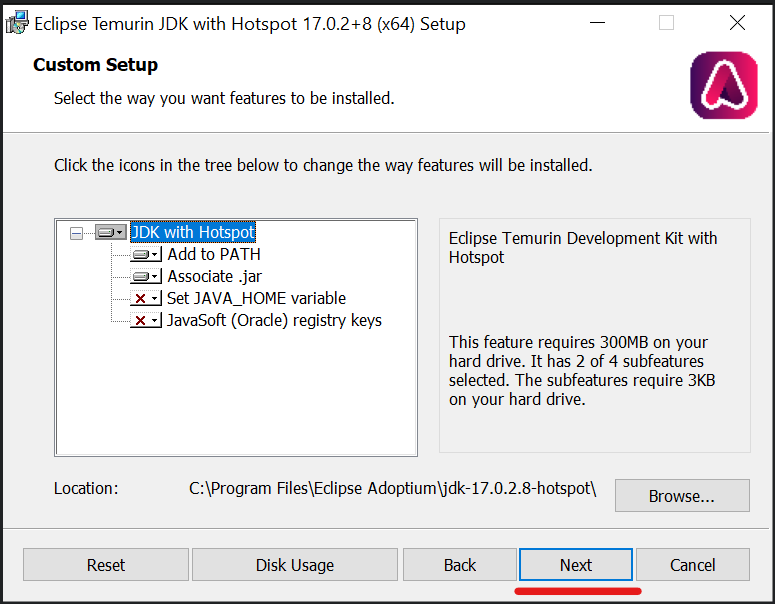Click the Adoptium logo in the header
This screenshot has height=604, width=775.
pyautogui.click(x=724, y=85)
